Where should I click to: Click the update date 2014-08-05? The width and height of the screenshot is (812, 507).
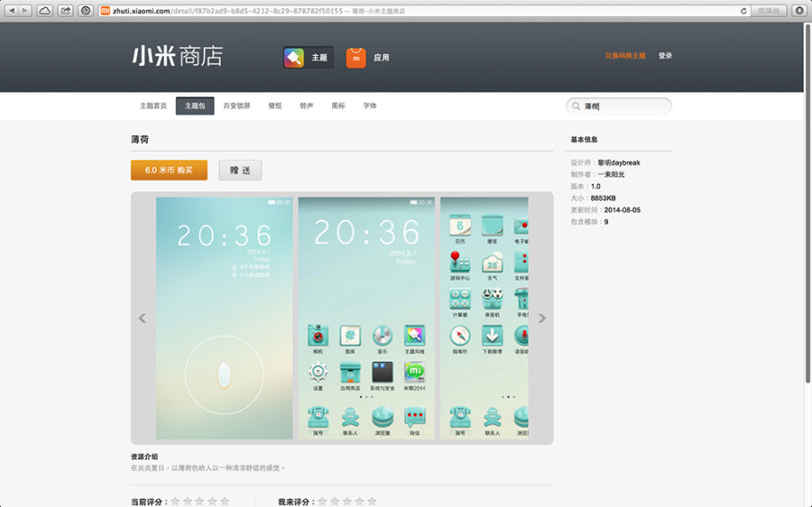pyautogui.click(x=623, y=209)
